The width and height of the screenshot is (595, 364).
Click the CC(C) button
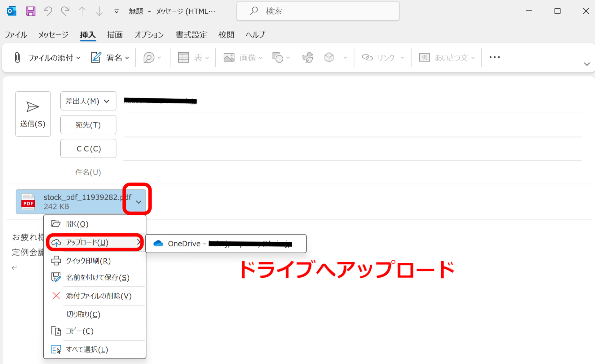88,149
